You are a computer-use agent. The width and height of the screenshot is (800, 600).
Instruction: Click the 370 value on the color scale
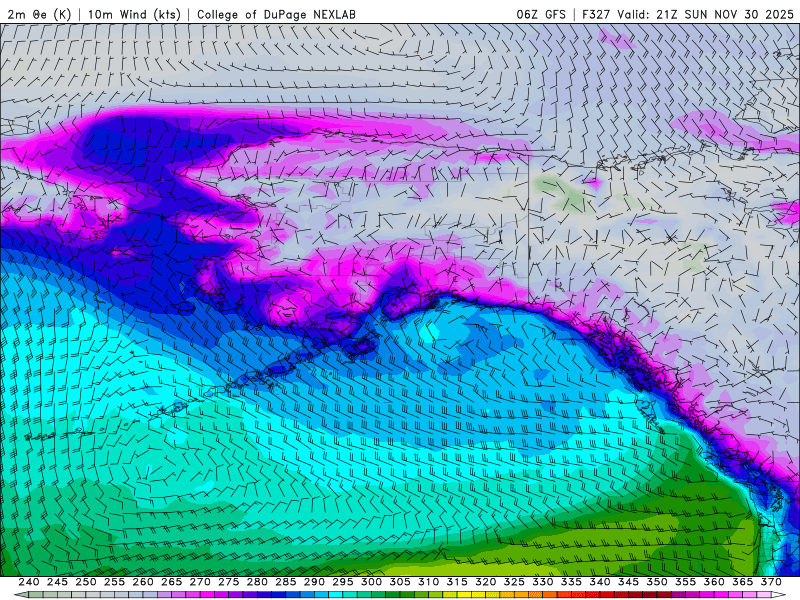point(771,582)
